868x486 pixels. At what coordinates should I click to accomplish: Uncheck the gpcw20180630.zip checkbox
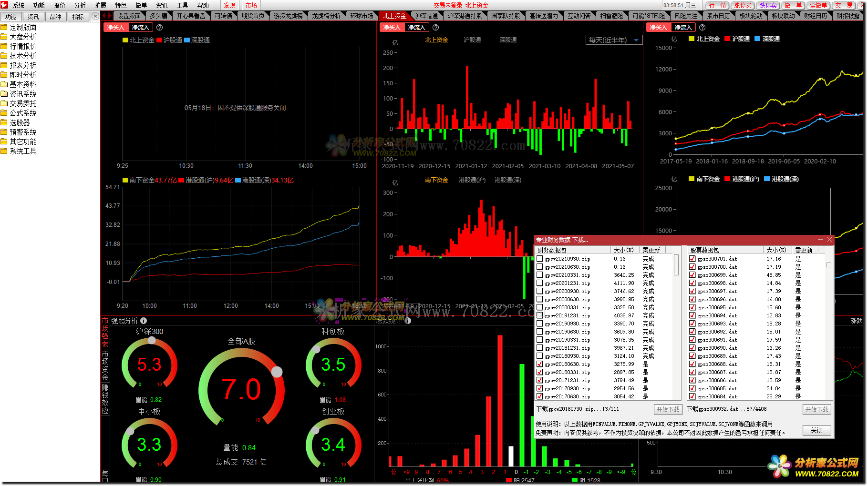pos(540,364)
